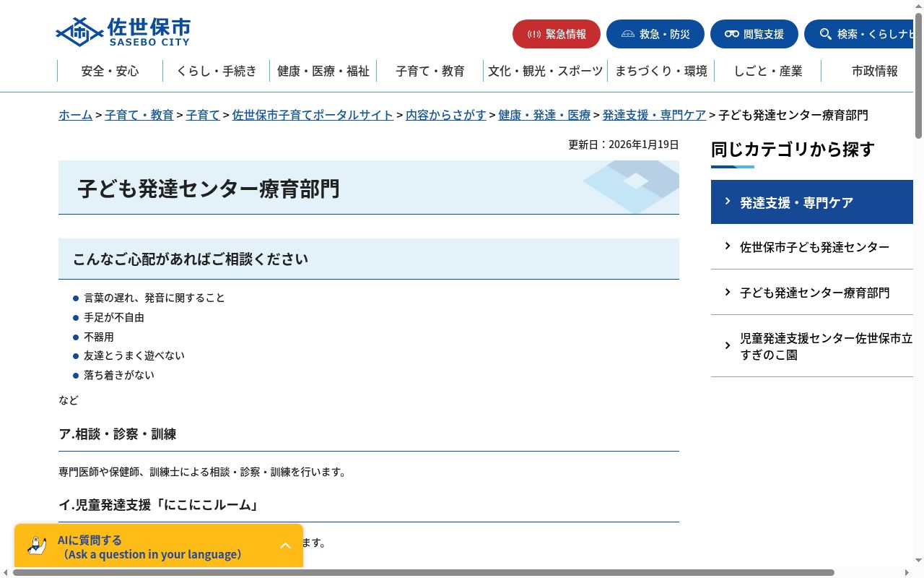Follow 健康・発達・医療 breadcrumb link

point(544,115)
